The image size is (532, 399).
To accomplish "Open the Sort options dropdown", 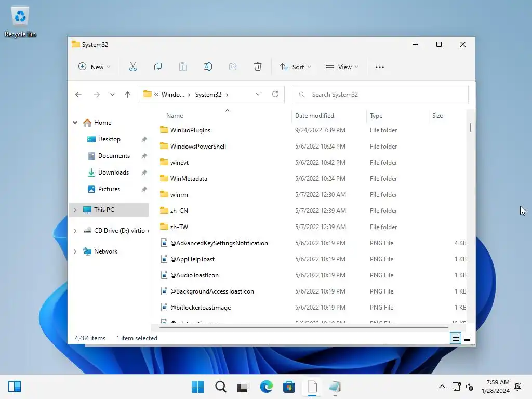I will click(x=295, y=67).
